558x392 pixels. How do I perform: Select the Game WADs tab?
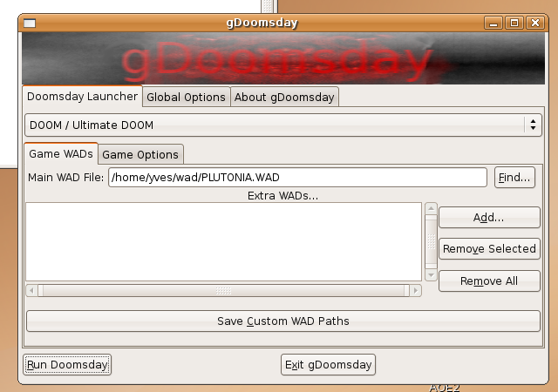click(61, 154)
